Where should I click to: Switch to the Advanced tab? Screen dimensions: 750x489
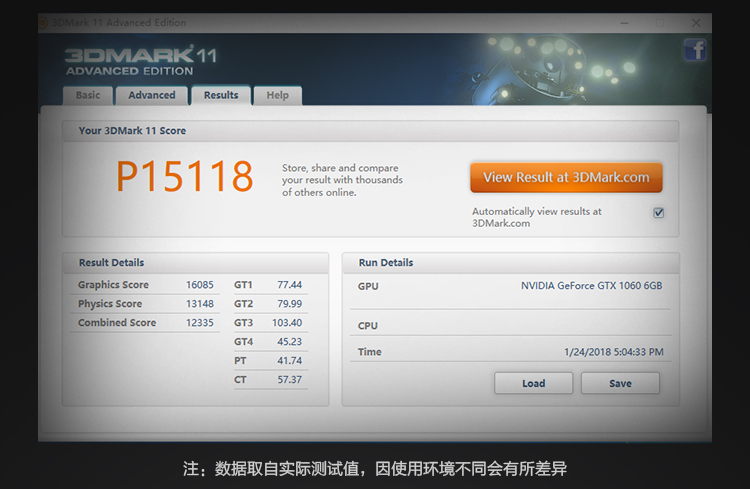tap(152, 95)
